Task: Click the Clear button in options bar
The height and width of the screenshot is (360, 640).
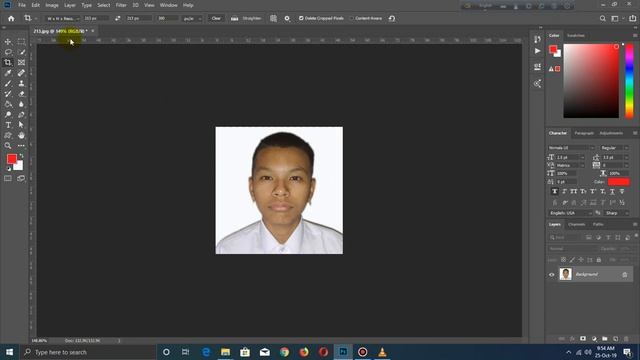Action: point(216,18)
